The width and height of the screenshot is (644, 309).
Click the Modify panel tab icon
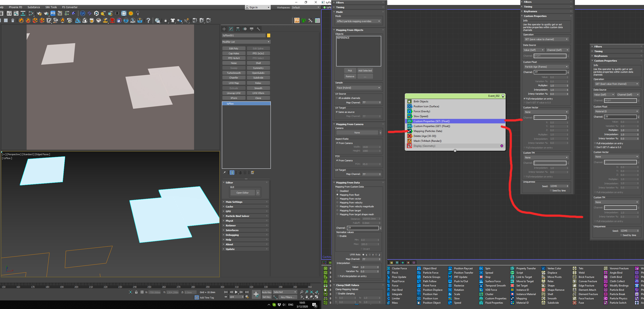point(231,29)
